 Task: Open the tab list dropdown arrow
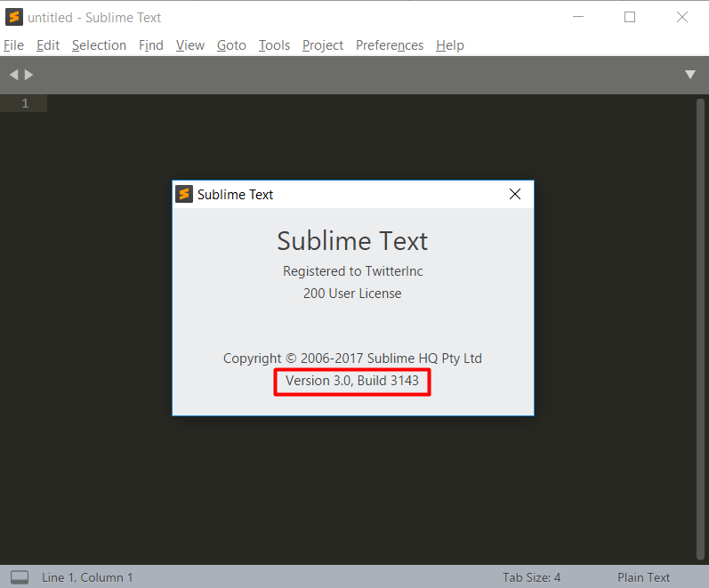[690, 75]
